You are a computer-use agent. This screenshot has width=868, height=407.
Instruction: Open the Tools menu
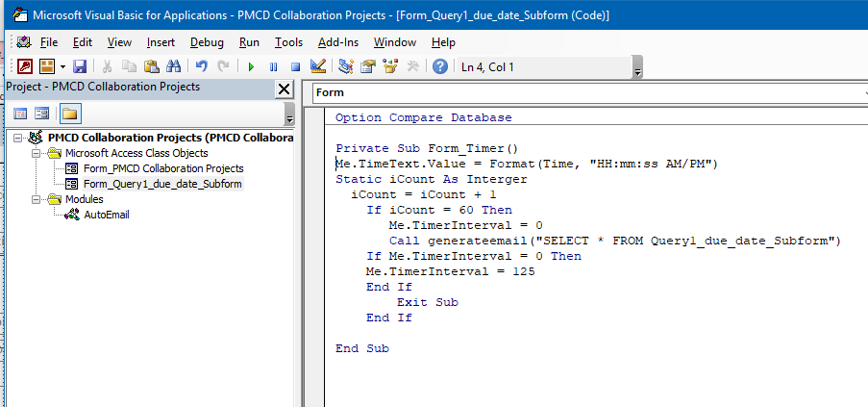point(289,42)
